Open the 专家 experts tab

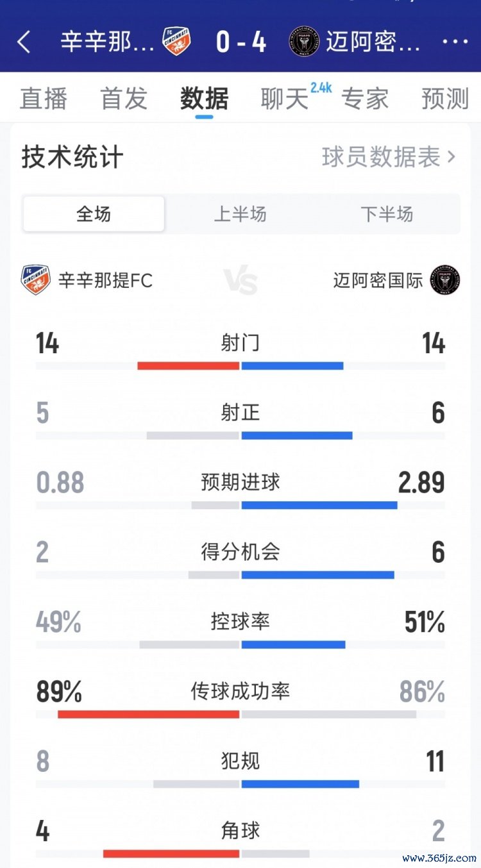[x=364, y=99]
